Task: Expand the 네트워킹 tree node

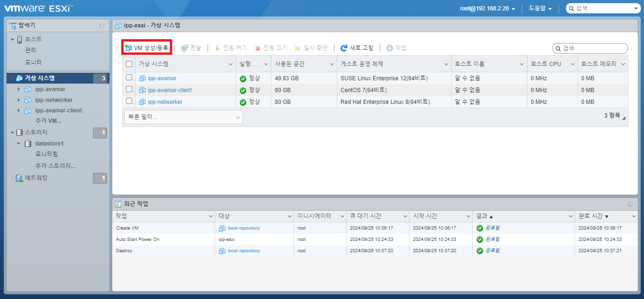Action: pyautogui.click(x=13, y=178)
